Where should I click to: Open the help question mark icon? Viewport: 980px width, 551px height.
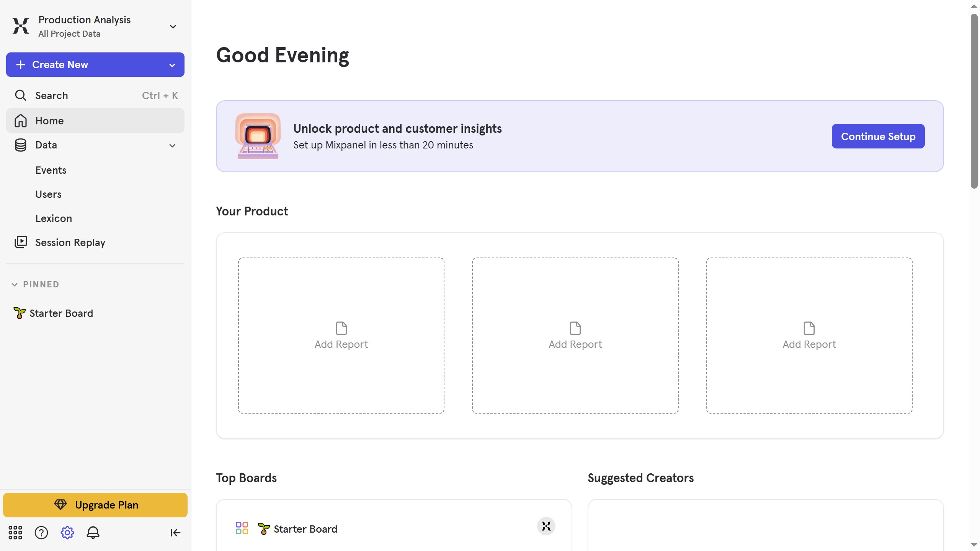click(x=41, y=532)
